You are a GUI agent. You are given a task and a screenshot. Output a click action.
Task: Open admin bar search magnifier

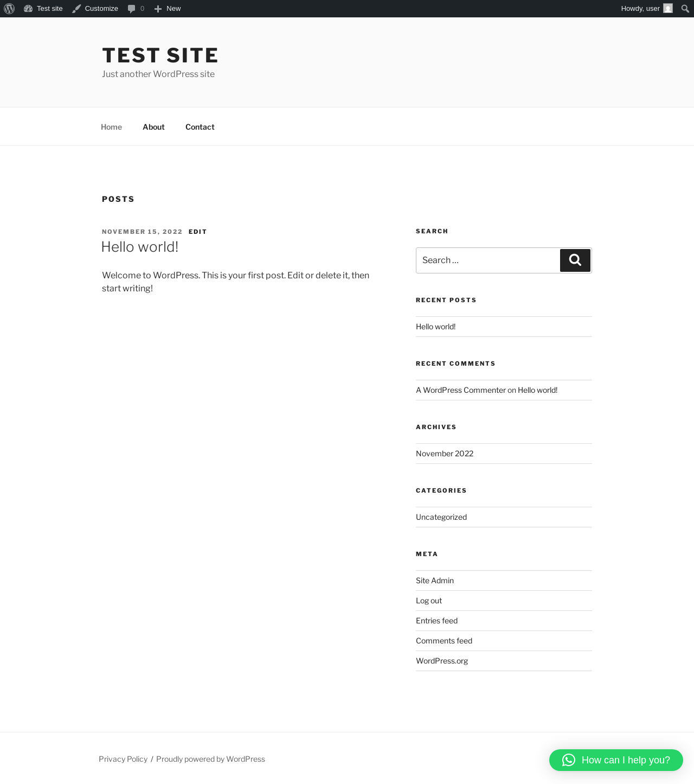point(685,9)
